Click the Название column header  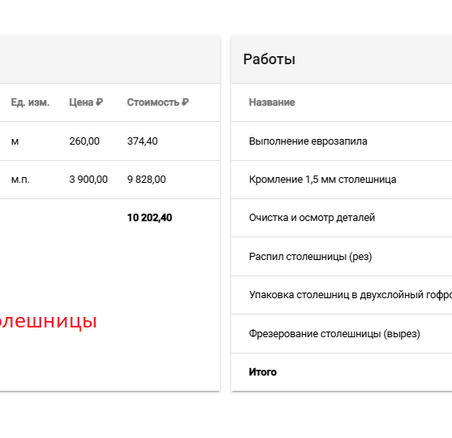point(272,102)
